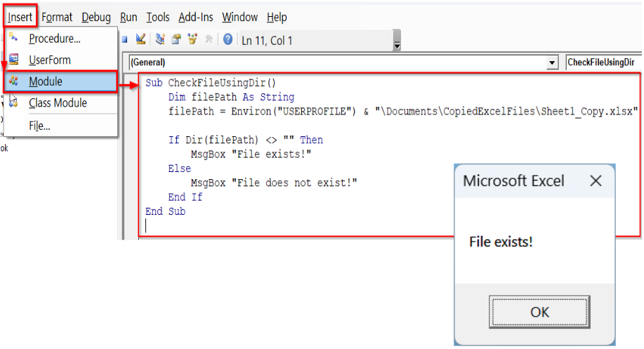Click the End Sub line in code editor
This screenshot has width=644, height=349.
point(165,211)
